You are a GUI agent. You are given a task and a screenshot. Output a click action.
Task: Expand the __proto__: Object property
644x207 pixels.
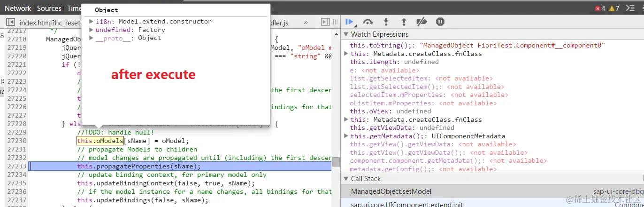pyautogui.click(x=92, y=38)
